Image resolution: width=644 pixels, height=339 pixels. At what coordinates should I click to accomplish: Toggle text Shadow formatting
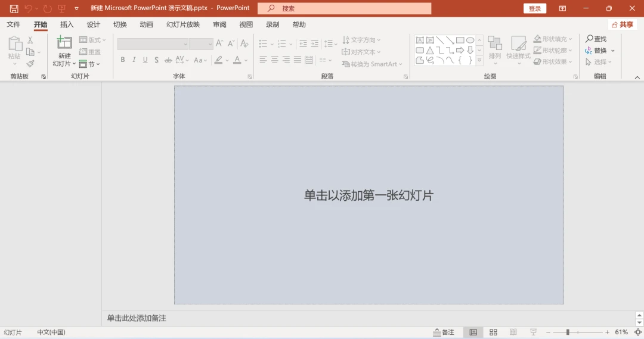156,60
